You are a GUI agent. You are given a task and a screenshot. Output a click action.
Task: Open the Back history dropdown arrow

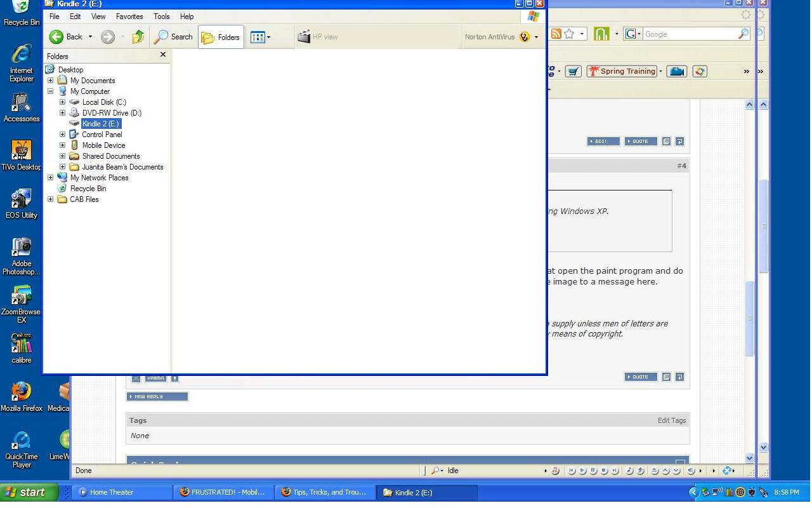coord(90,37)
